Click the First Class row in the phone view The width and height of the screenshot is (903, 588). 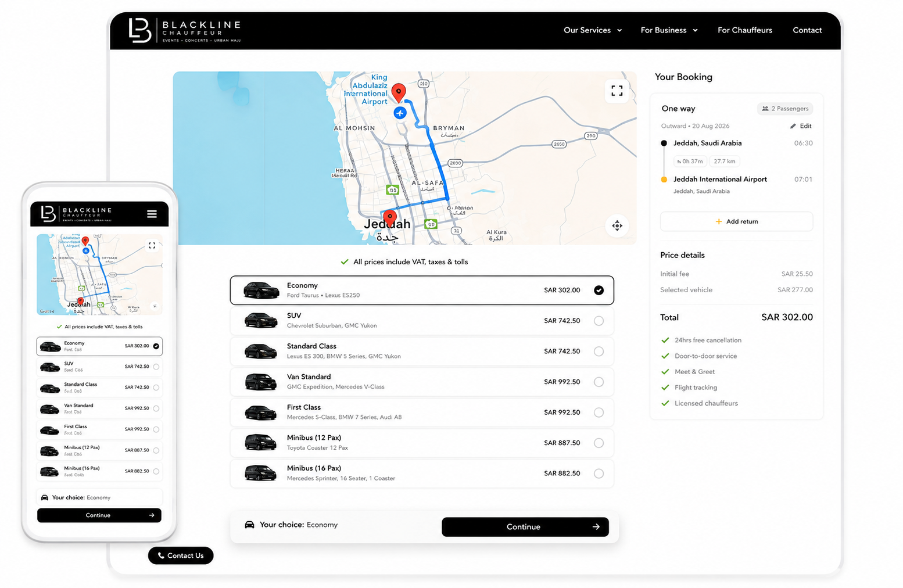(99, 429)
